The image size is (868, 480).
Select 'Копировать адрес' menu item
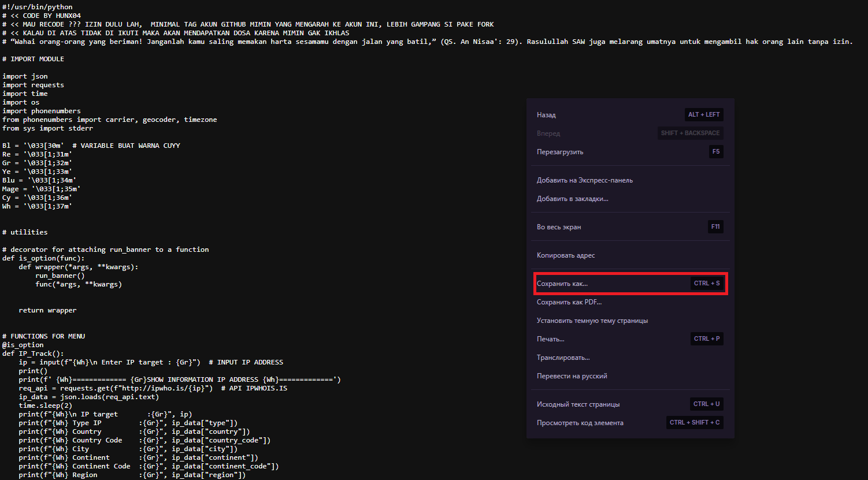pos(566,255)
